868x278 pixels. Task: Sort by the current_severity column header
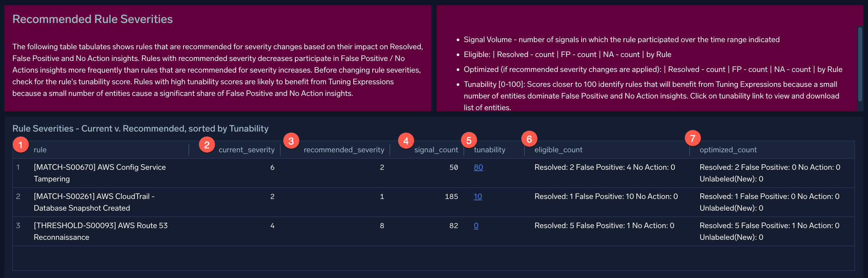tap(246, 150)
